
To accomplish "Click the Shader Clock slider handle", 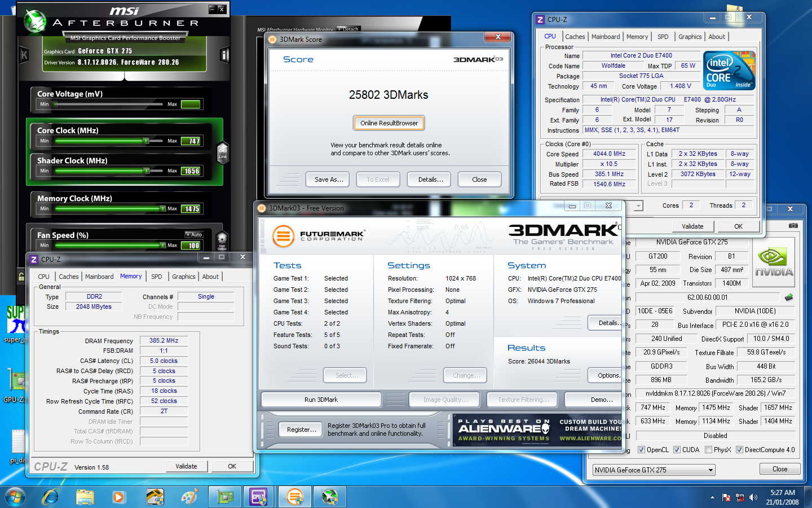I will pyautogui.click(x=147, y=170).
